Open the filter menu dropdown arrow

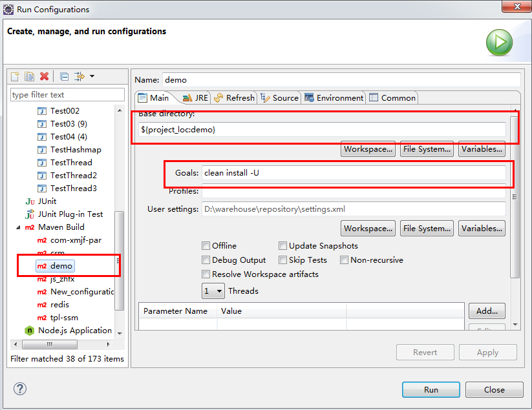[x=92, y=77]
